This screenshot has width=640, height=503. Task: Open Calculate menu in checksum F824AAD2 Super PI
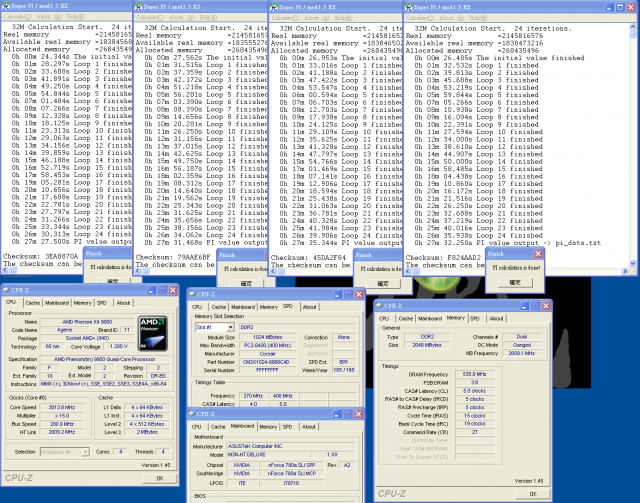click(x=420, y=18)
